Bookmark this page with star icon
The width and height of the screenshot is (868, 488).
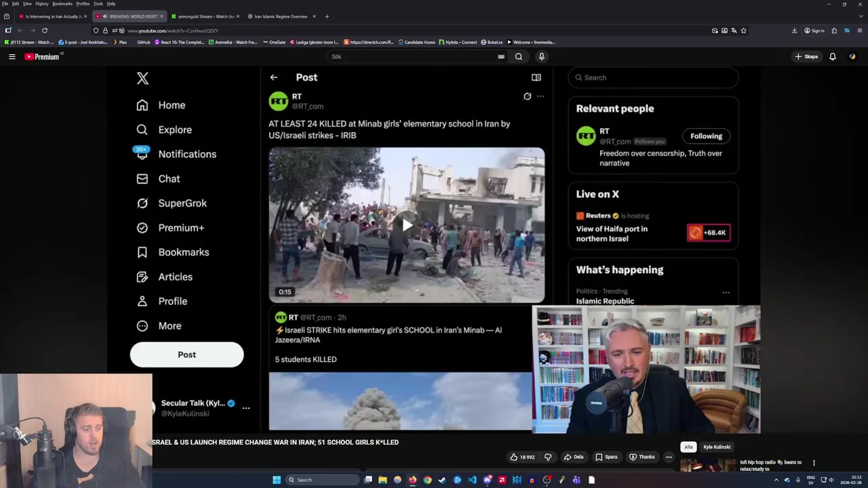(743, 30)
